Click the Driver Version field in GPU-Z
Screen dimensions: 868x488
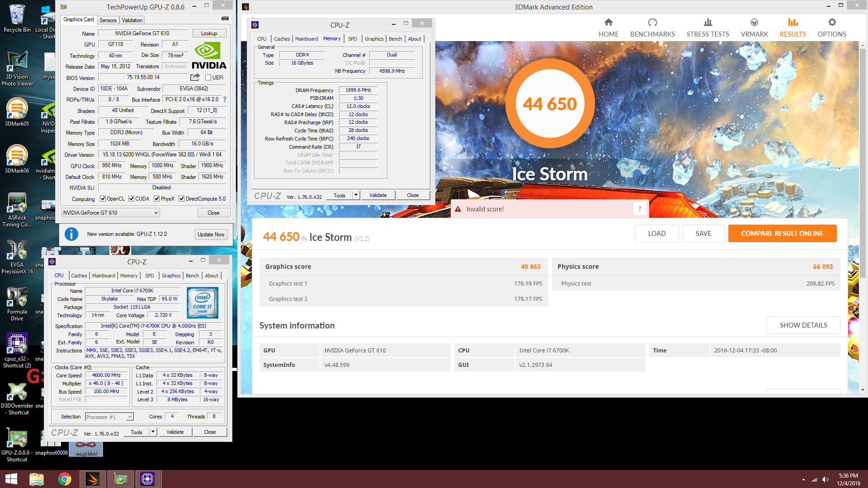[162, 155]
